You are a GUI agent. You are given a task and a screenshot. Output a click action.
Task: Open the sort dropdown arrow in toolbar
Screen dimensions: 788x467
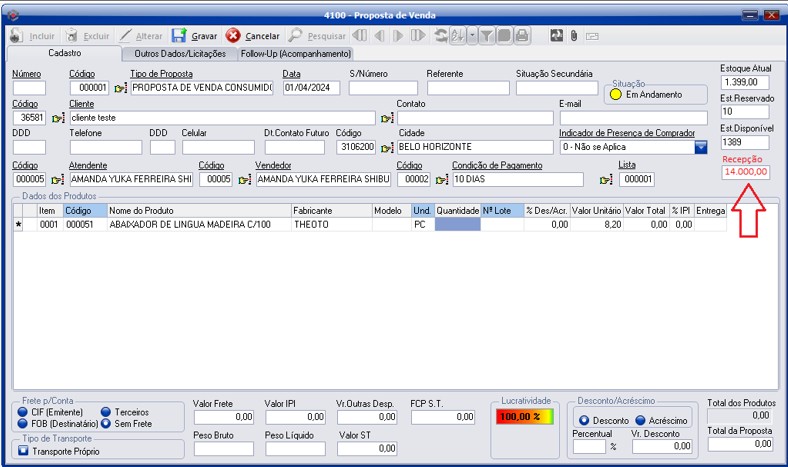coord(472,36)
